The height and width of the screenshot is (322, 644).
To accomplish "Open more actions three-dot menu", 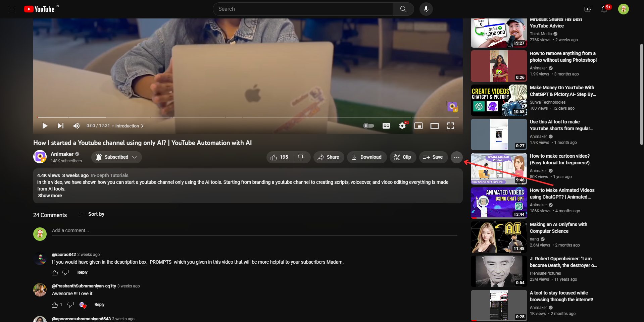I will pos(456,157).
